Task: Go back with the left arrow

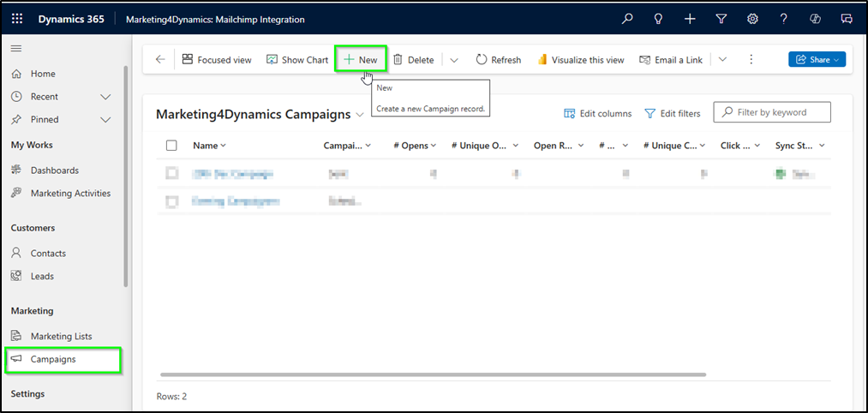Action: click(x=160, y=60)
